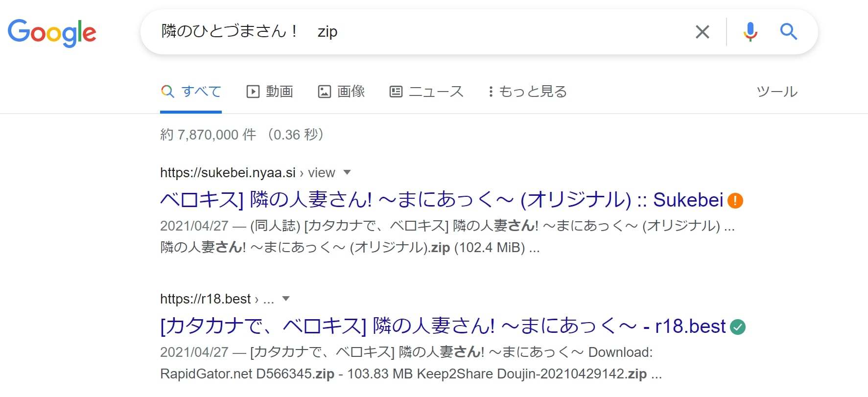This screenshot has width=868, height=397.
Task: Clear the search box with the X icon
Action: [703, 32]
